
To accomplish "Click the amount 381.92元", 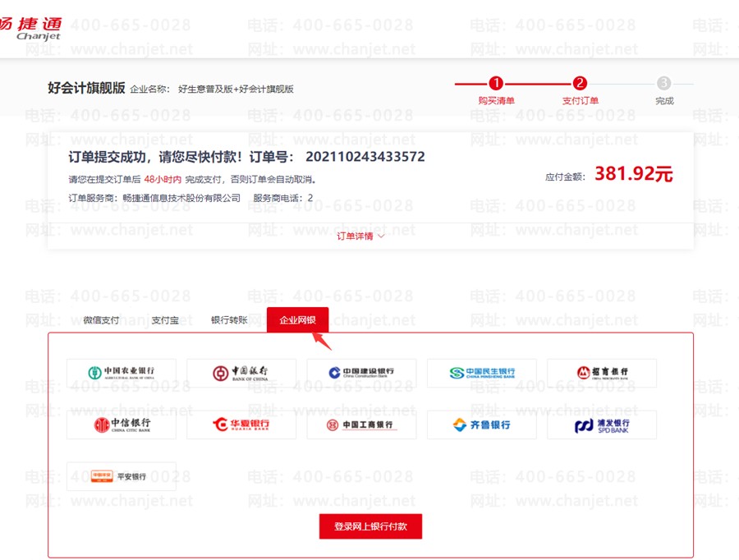I will (633, 174).
